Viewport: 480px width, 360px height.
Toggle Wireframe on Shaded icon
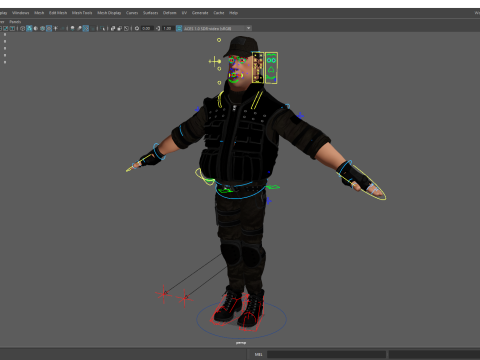click(42, 28)
